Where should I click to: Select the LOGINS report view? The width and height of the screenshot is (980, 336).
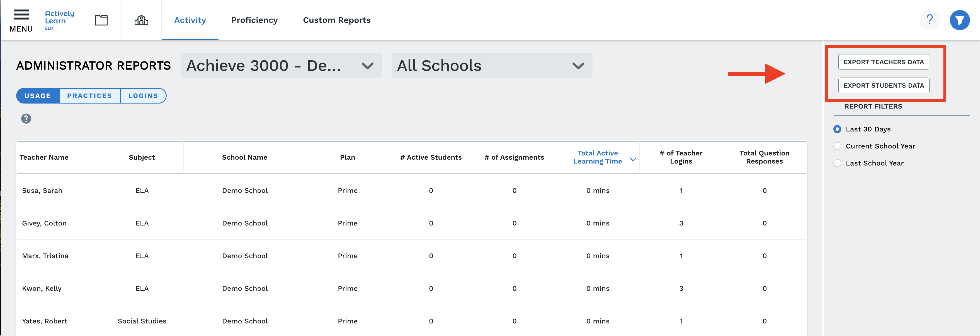143,96
